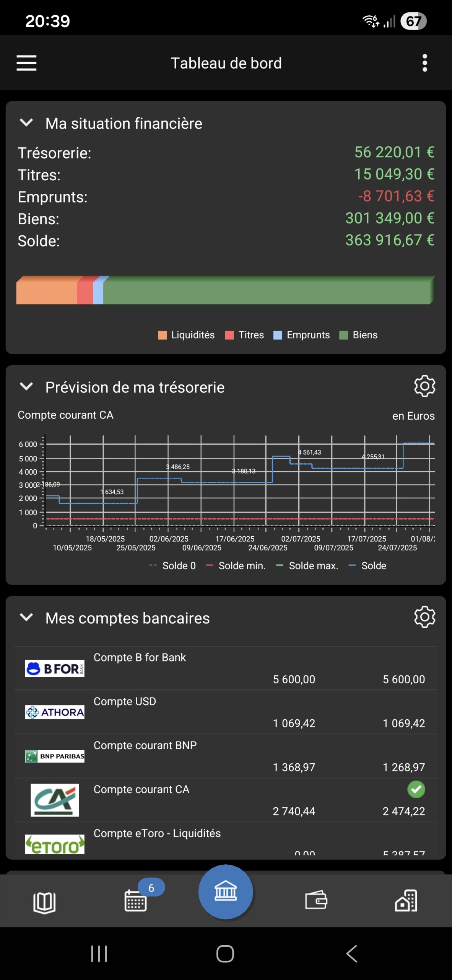Screen dimensions: 452x980
Task: Open Compte B for Bank account
Action: tap(226, 668)
